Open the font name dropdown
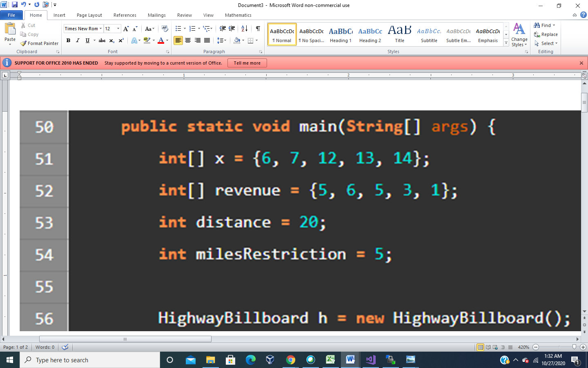The image size is (588, 368). click(x=100, y=29)
